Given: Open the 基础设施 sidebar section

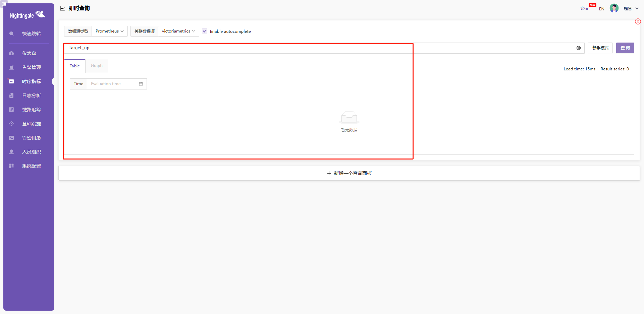Looking at the screenshot, I should 31,124.
